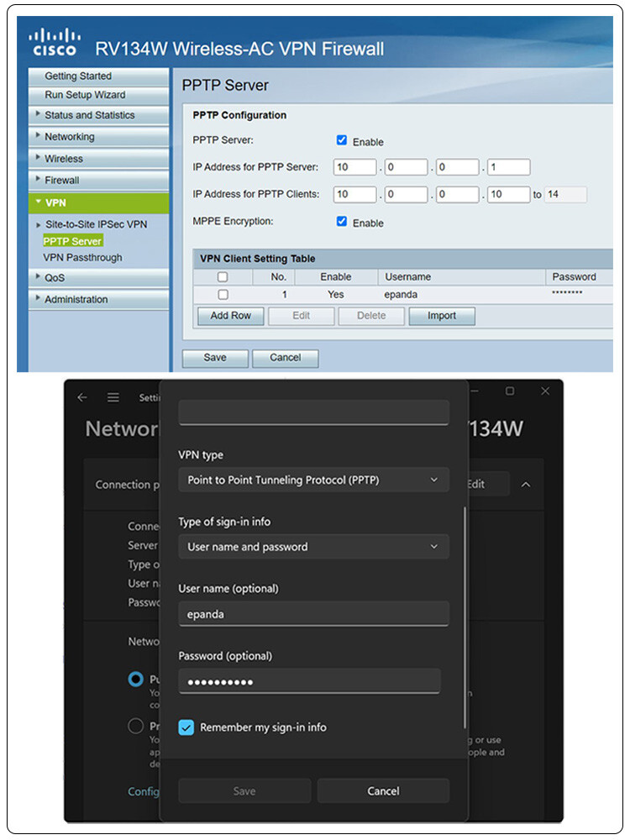Click the PPTP Clients start range field with 10
The image size is (630, 840).
click(508, 195)
